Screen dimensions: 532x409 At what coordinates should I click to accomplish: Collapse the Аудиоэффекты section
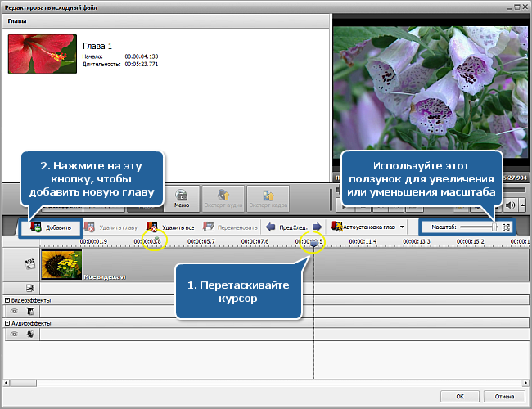point(7,323)
